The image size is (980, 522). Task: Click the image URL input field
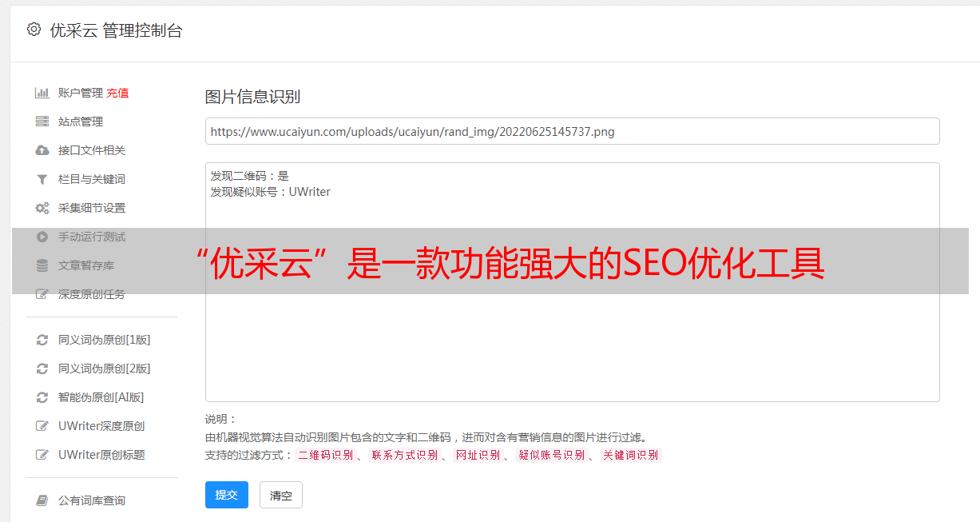pos(572,131)
